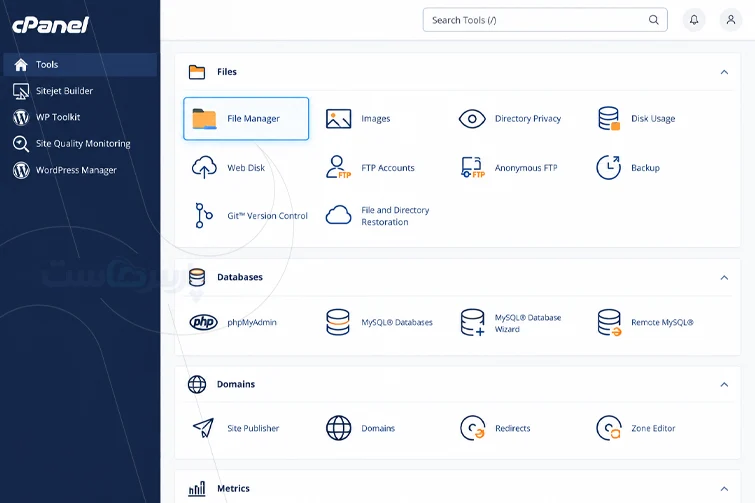Image resolution: width=755 pixels, height=503 pixels.
Task: Click the Images link text
Action: [376, 119]
